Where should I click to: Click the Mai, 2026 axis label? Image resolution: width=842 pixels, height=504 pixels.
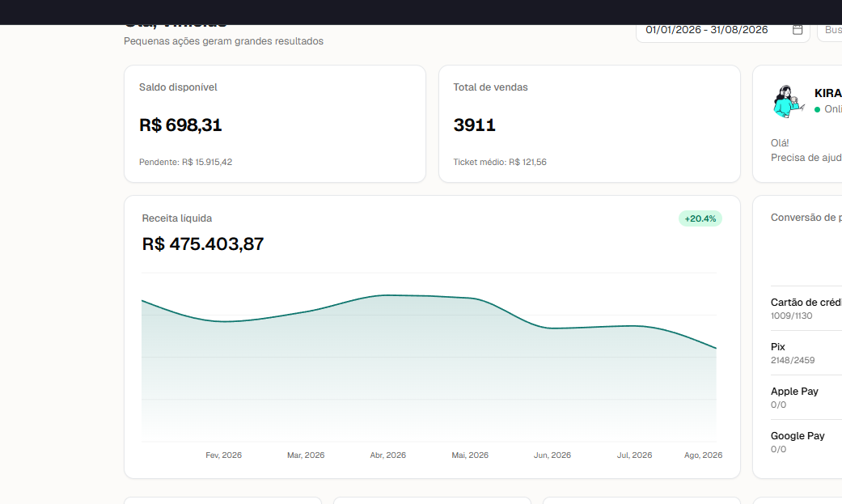pos(470,455)
